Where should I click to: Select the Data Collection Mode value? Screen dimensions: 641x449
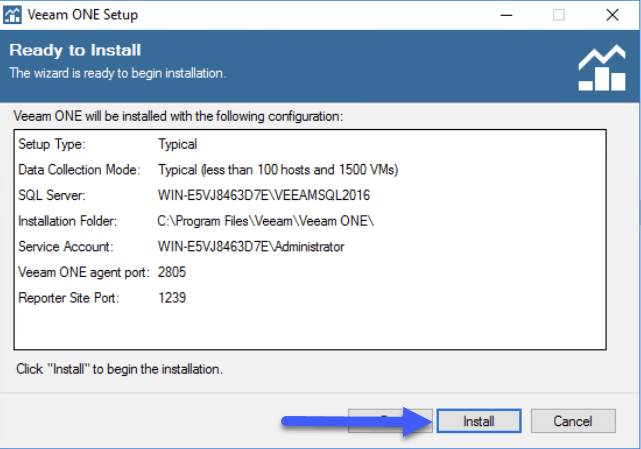click(x=278, y=170)
